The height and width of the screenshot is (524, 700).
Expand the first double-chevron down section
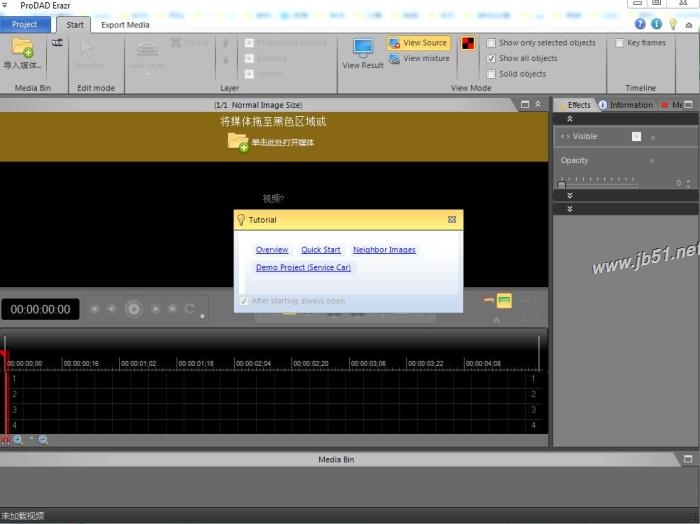(x=570, y=195)
